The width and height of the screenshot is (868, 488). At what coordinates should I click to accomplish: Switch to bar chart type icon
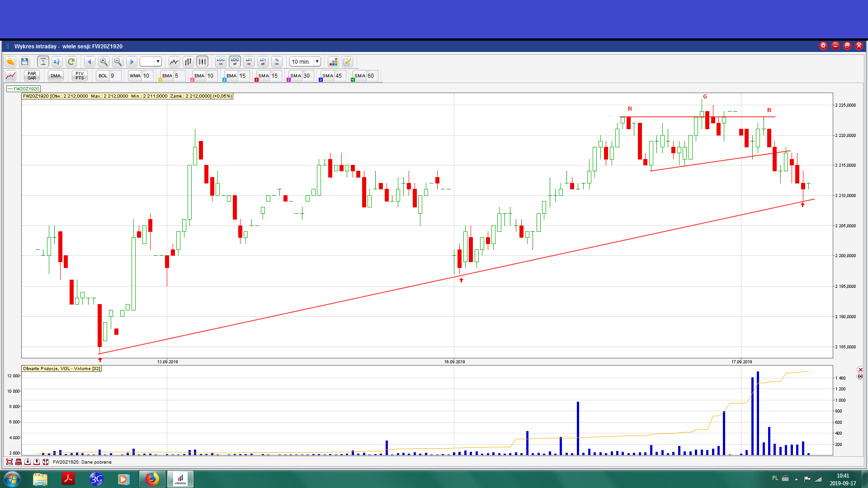point(188,62)
